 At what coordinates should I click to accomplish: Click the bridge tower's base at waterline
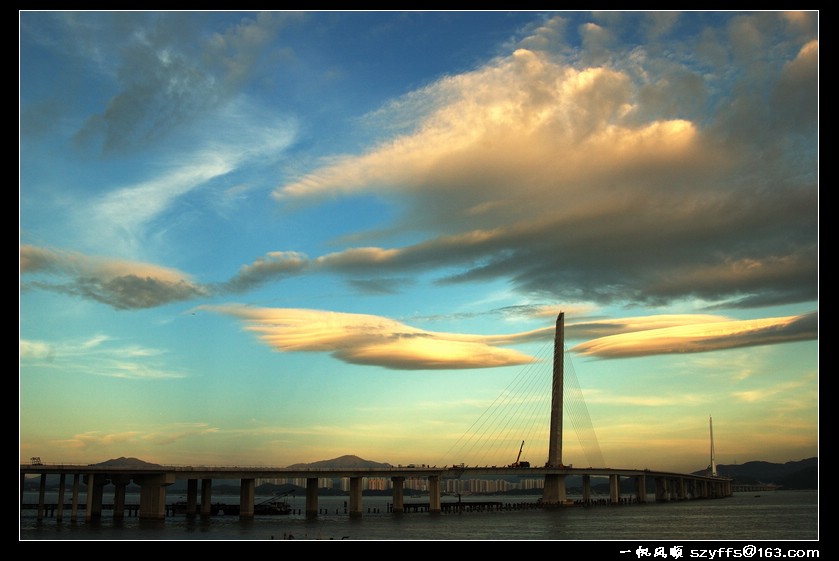click(x=554, y=490)
